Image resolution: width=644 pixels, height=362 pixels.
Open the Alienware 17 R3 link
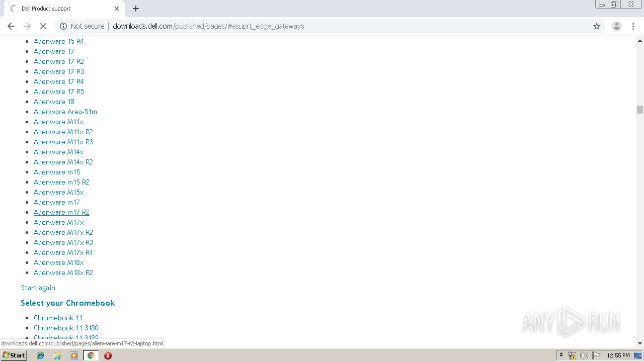59,71
